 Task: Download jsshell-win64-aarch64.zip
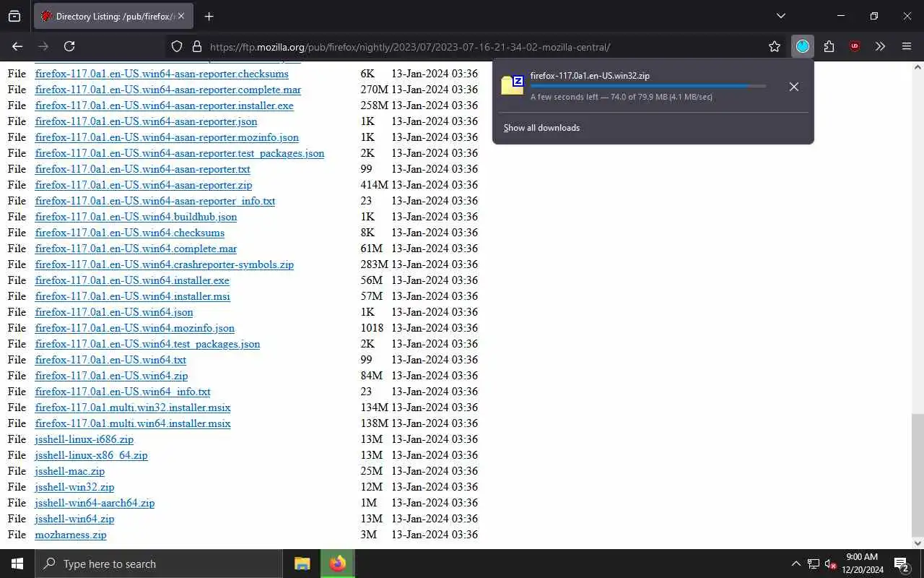point(95,503)
